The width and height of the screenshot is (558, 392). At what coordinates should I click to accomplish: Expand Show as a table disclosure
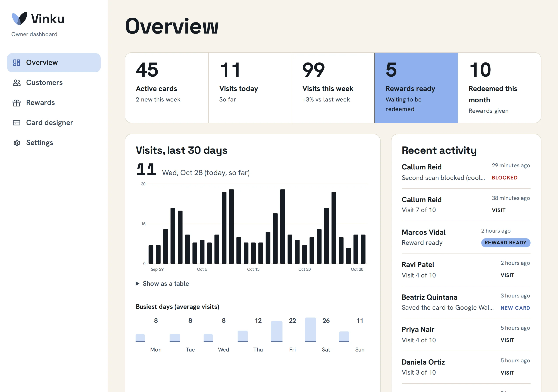click(x=162, y=284)
